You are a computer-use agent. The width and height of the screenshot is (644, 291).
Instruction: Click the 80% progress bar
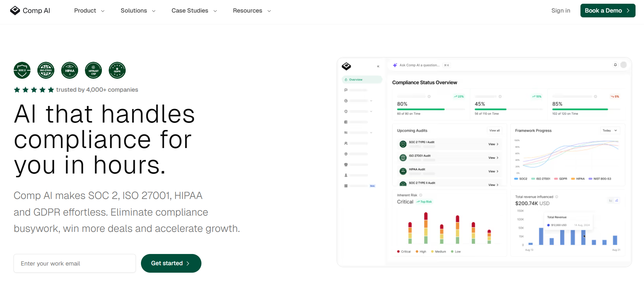click(x=431, y=109)
